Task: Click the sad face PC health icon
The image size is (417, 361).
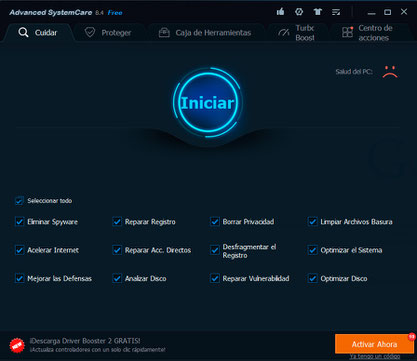Action: [x=390, y=72]
